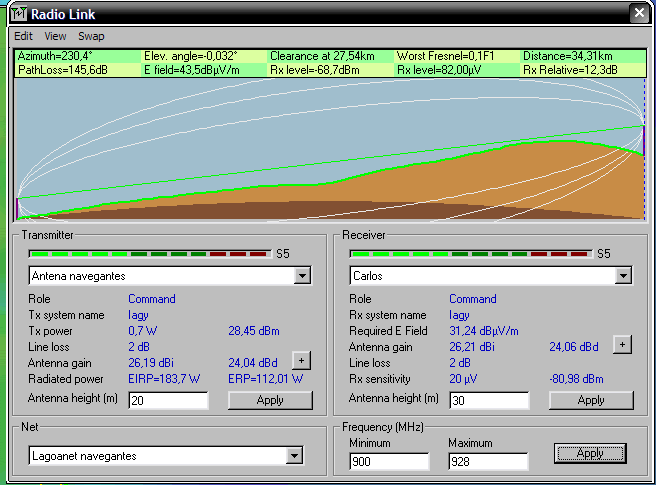The image size is (656, 485).
Task: Open the Edit menu
Action: click(23, 36)
